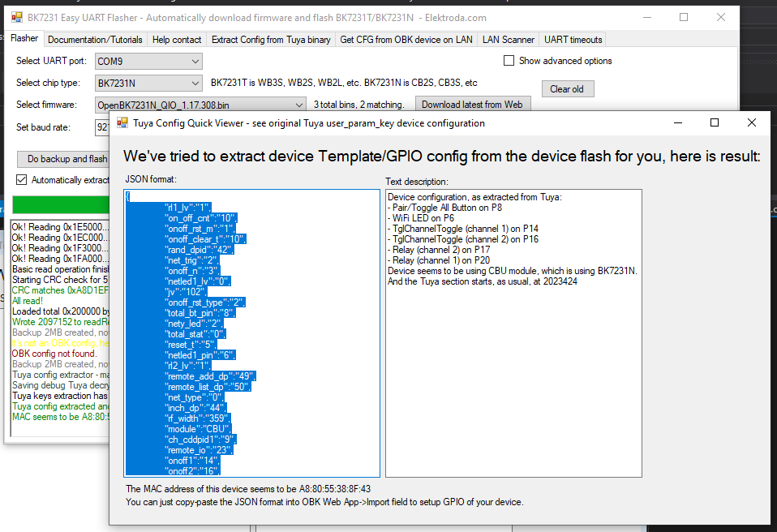This screenshot has width=777, height=532.
Task: Click the Tuya Config Quick Viewer window icon
Action: click(122, 122)
